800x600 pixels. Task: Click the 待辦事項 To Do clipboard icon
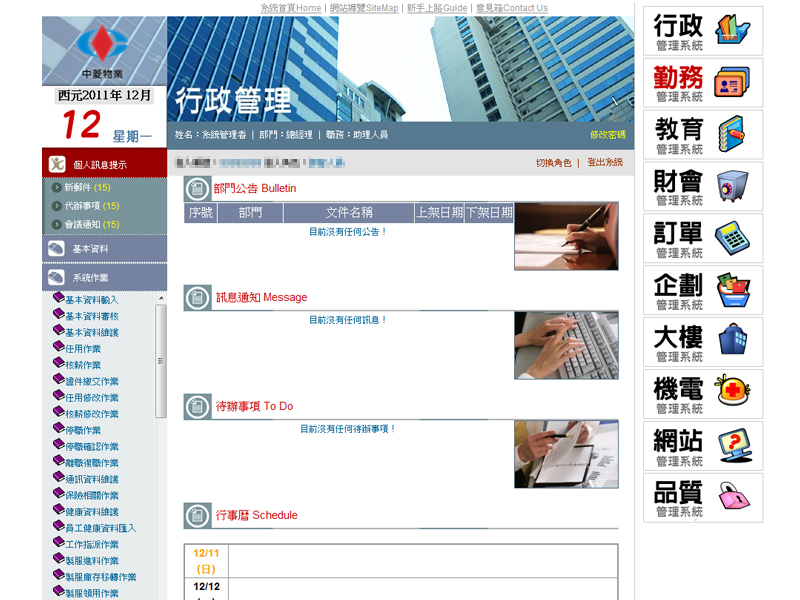(x=197, y=407)
